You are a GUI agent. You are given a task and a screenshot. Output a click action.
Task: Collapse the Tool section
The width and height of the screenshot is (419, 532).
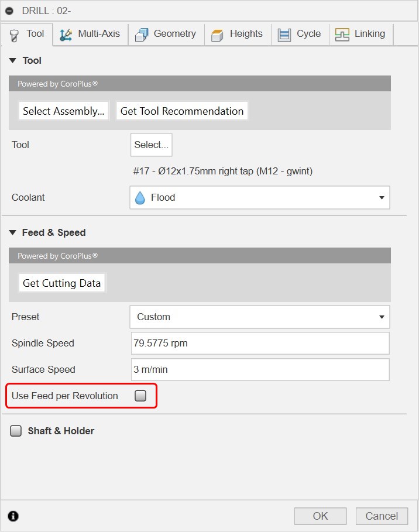coord(13,61)
